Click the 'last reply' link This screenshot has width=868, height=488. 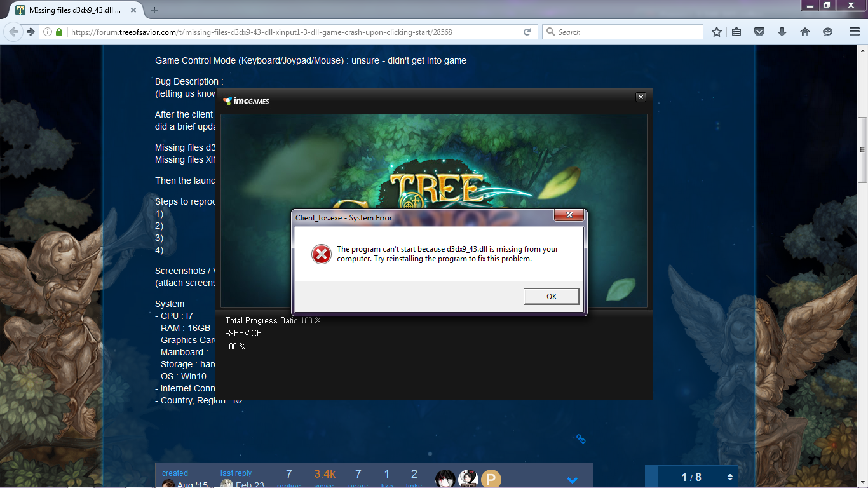(236, 473)
